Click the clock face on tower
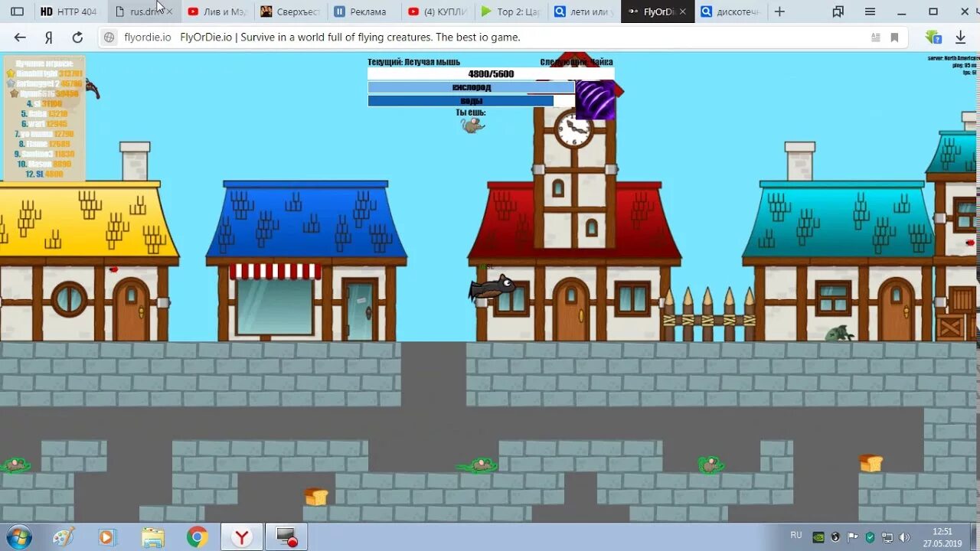The height and width of the screenshot is (551, 980). [573, 129]
